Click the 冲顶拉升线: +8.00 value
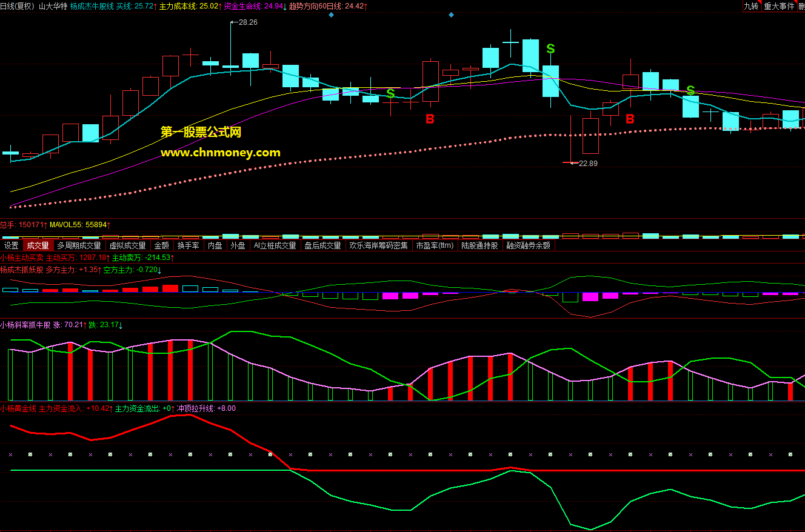Image resolution: width=805 pixels, height=532 pixels. tap(206, 408)
